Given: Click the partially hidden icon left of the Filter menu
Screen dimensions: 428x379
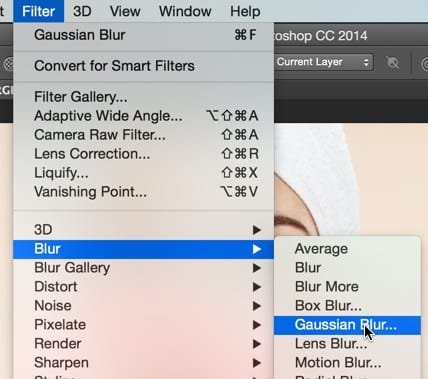Looking at the screenshot, I should [x=8, y=63].
